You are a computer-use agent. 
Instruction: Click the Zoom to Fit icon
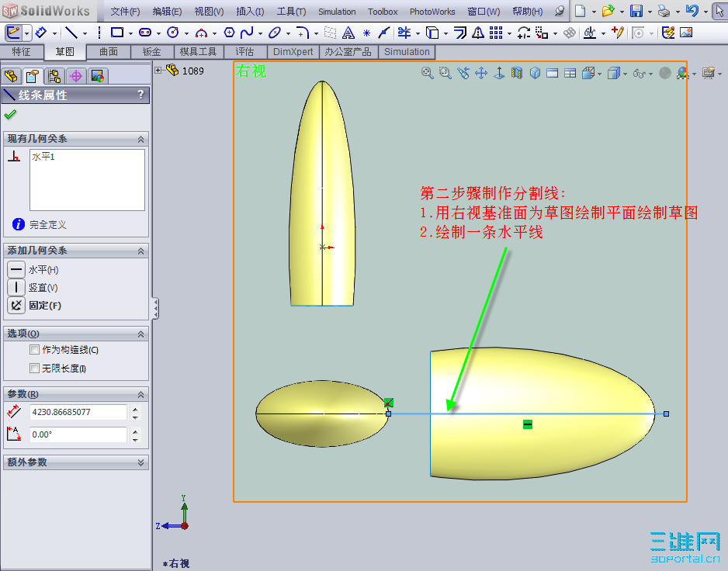pyautogui.click(x=427, y=73)
